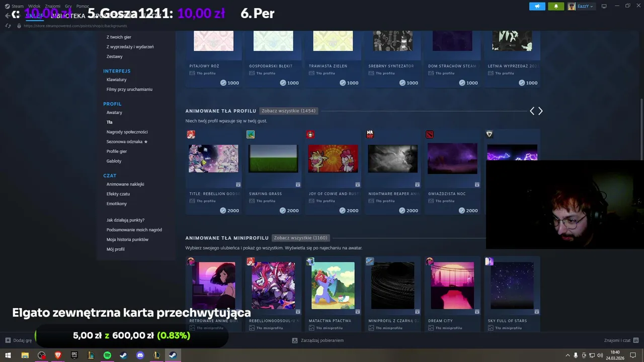Open Profile gier
The height and width of the screenshot is (362, 644).
[x=116, y=151]
